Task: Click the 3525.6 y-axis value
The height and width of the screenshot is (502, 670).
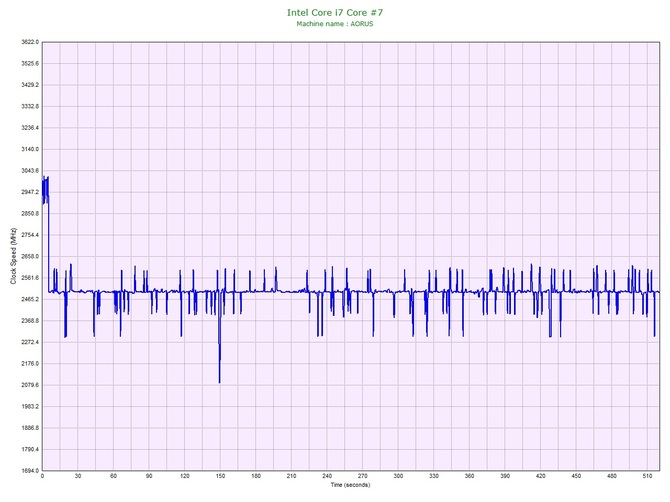Action: coord(30,63)
